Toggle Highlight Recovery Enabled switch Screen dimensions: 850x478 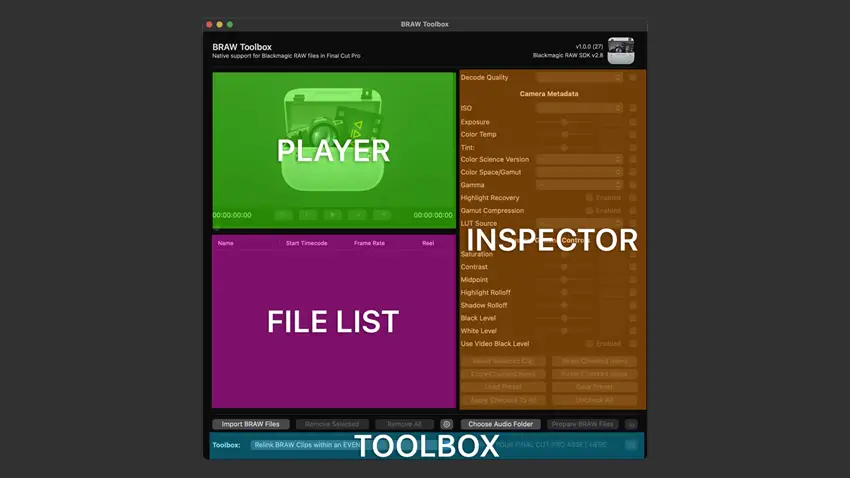589,198
